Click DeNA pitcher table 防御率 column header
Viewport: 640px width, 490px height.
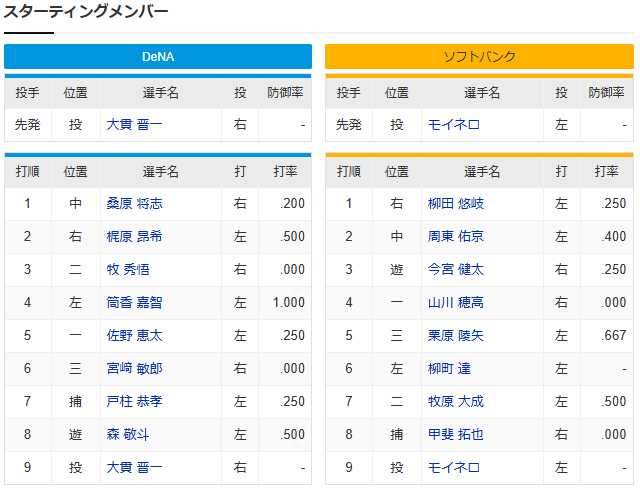coord(285,93)
